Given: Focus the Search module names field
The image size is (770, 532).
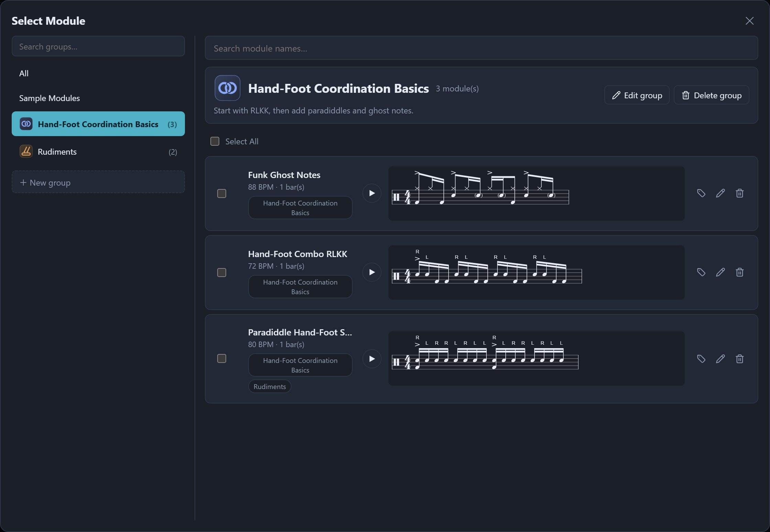Looking at the screenshot, I should click(x=481, y=48).
